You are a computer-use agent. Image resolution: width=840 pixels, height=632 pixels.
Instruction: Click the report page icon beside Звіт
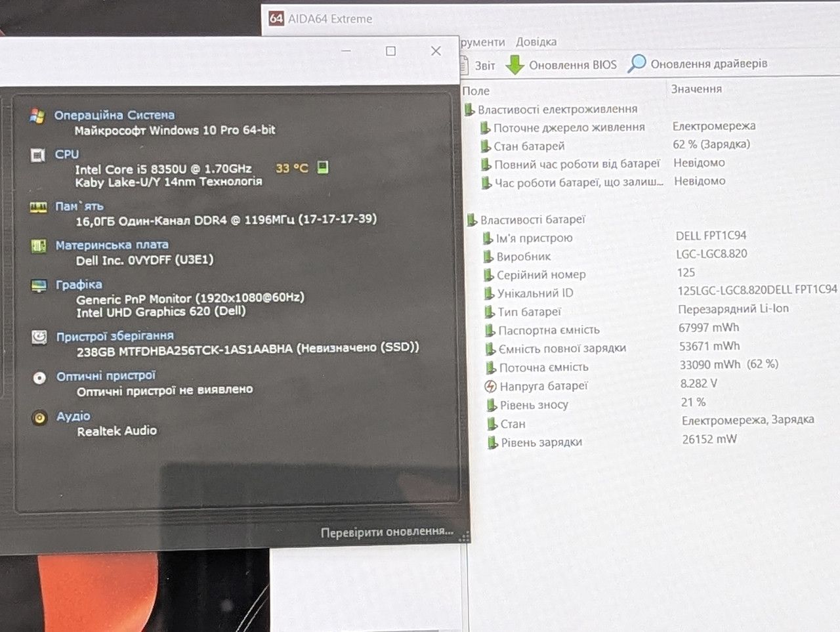[464, 65]
